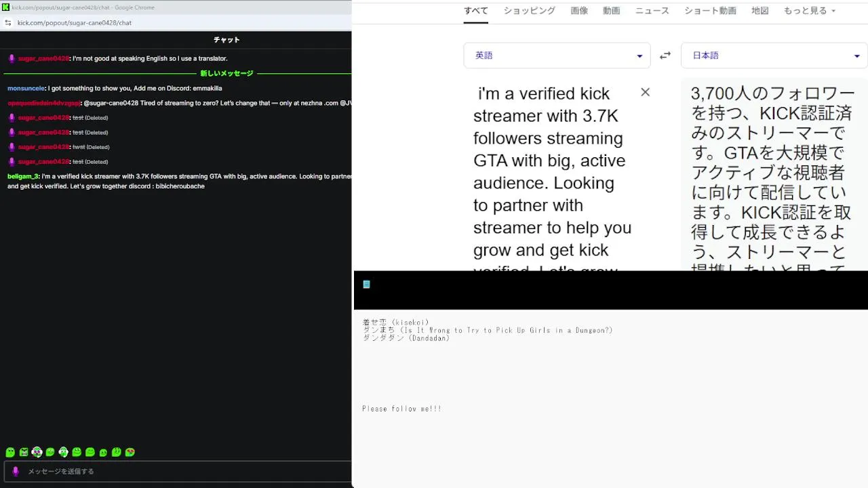Switch to the ショッピング search tab
Image resolution: width=868 pixels, height=488 pixels.
click(x=530, y=11)
